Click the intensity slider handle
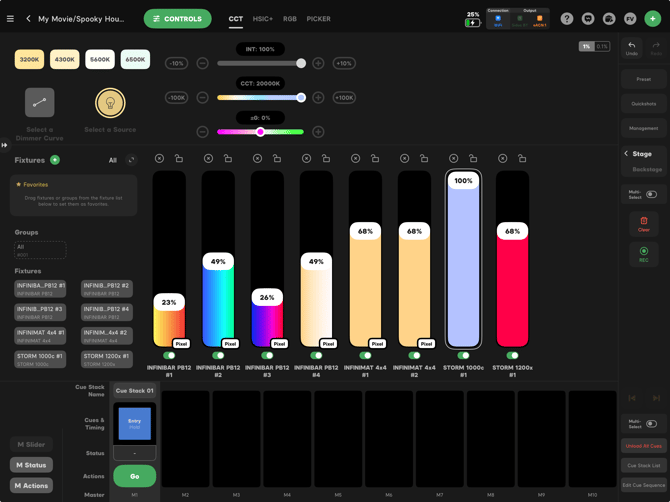 [301, 63]
